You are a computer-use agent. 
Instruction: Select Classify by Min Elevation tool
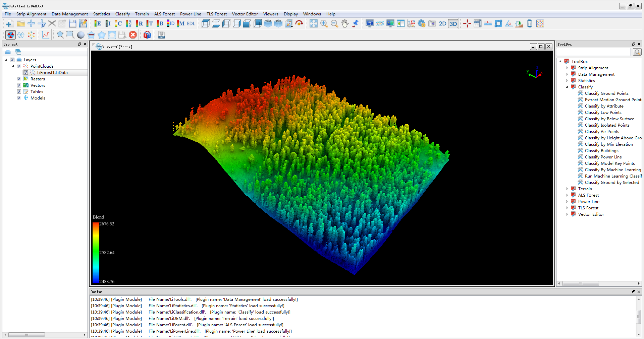point(609,144)
